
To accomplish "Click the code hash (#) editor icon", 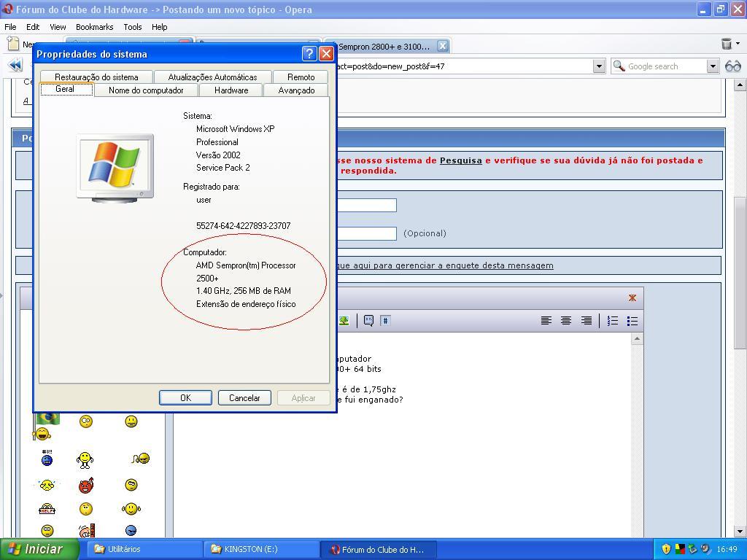I will pos(385,321).
